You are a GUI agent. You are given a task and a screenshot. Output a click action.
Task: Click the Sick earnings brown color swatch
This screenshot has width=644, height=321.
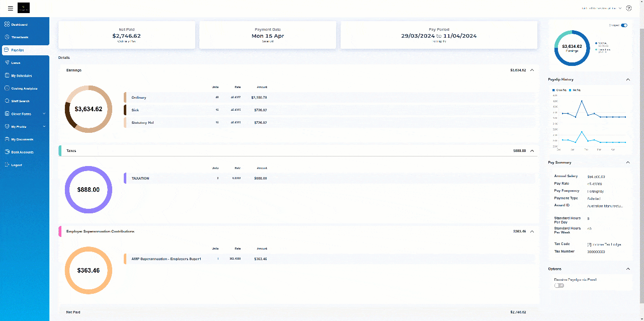coord(125,110)
